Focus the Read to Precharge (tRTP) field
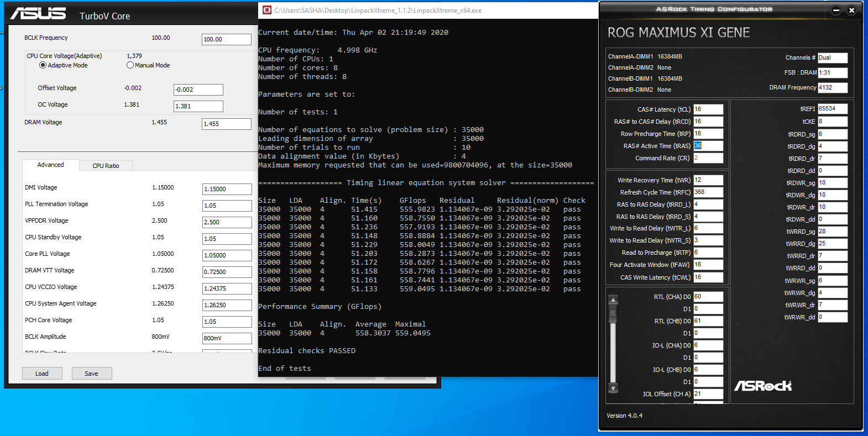 (708, 253)
